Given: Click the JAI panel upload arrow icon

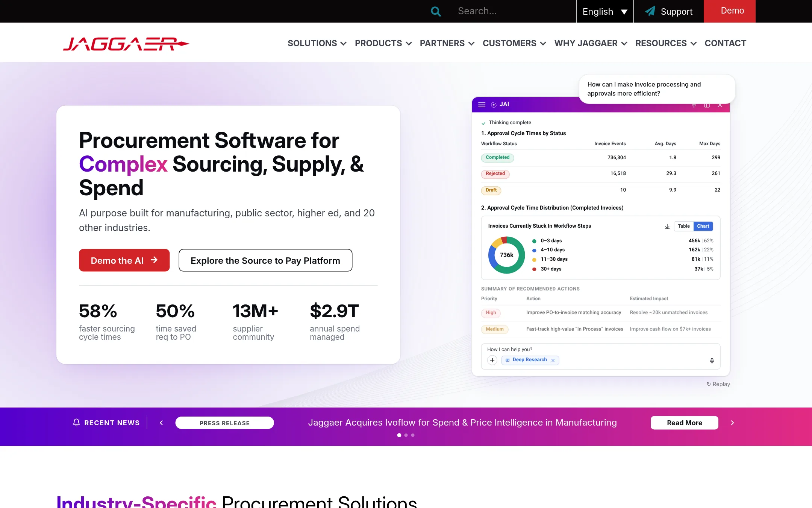Looking at the screenshot, I should click(694, 105).
